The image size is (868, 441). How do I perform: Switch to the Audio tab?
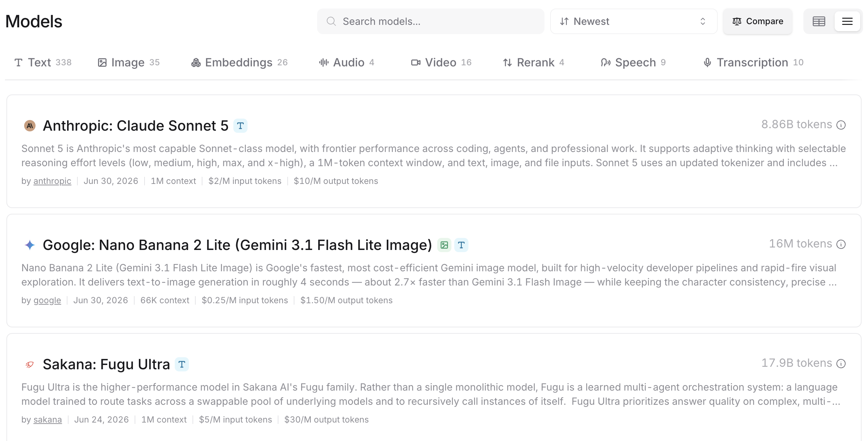pyautogui.click(x=347, y=62)
